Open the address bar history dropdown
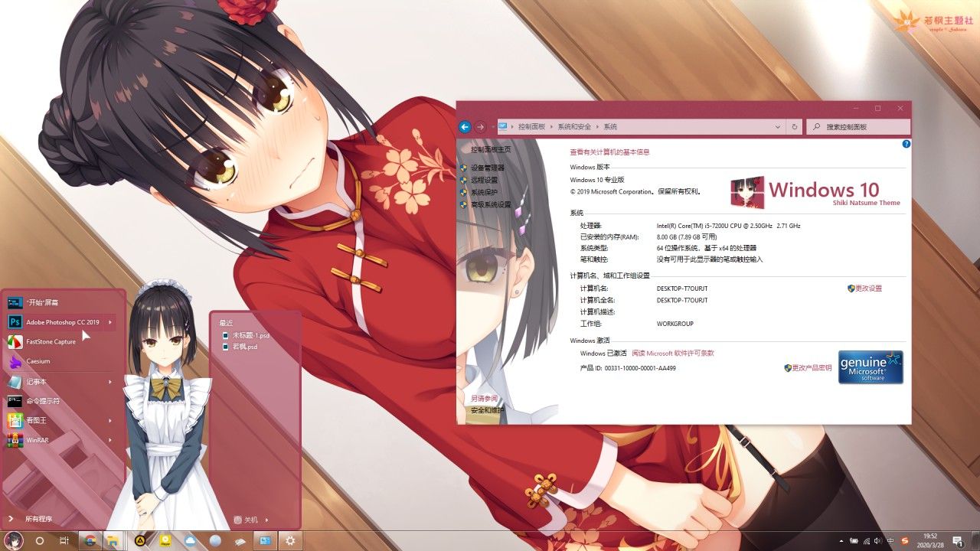980x551 pixels. coord(778,127)
